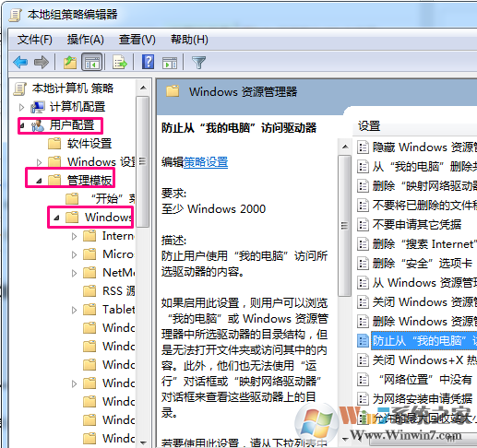Click the 设置 column header
477x448 pixels.
(x=369, y=126)
